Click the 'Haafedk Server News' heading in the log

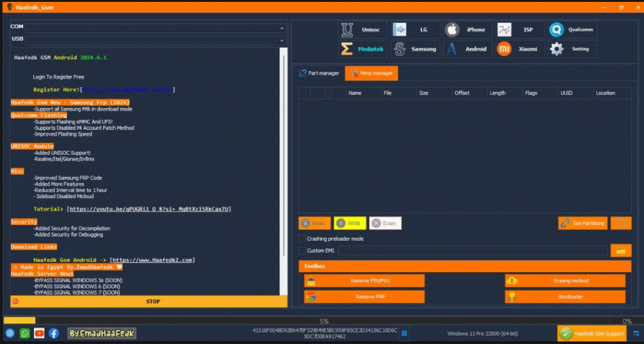click(42, 274)
